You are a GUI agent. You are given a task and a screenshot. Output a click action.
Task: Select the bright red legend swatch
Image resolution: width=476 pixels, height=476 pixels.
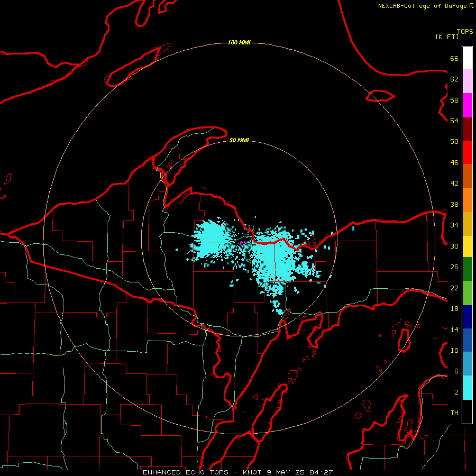click(x=467, y=153)
